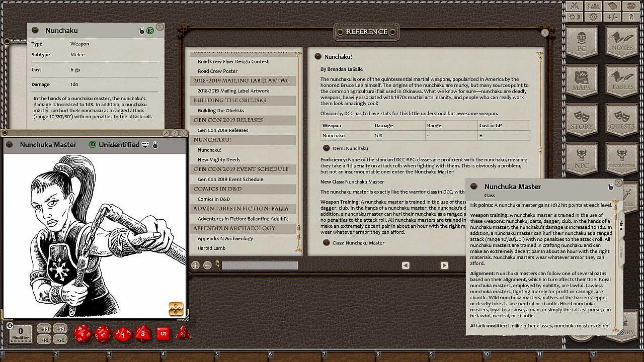Viewport: 644px width, 362px height.
Task: Open the combat tracker crossed-swords icon
Action: pyautogui.click(x=574, y=6)
